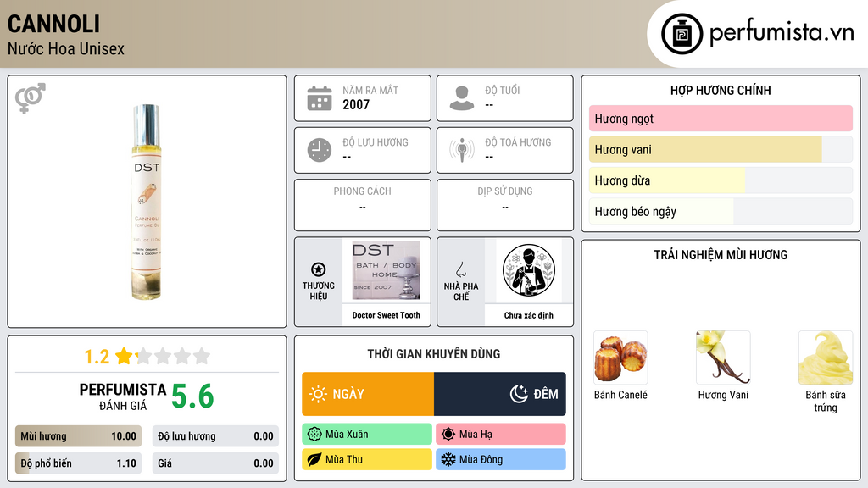Click the Trải Nghiệm Mùi Hương heading
The height and width of the screenshot is (488, 868).
721,254
